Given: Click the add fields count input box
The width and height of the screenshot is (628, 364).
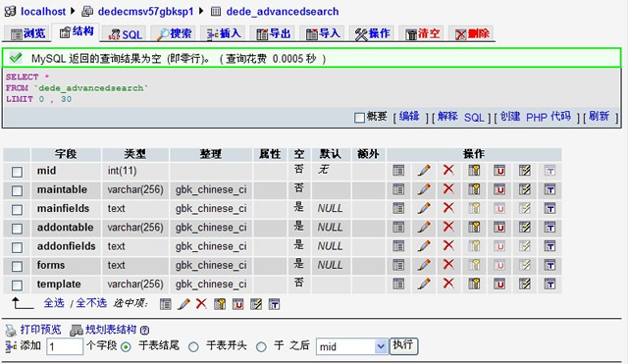Looking at the screenshot, I should [65, 346].
